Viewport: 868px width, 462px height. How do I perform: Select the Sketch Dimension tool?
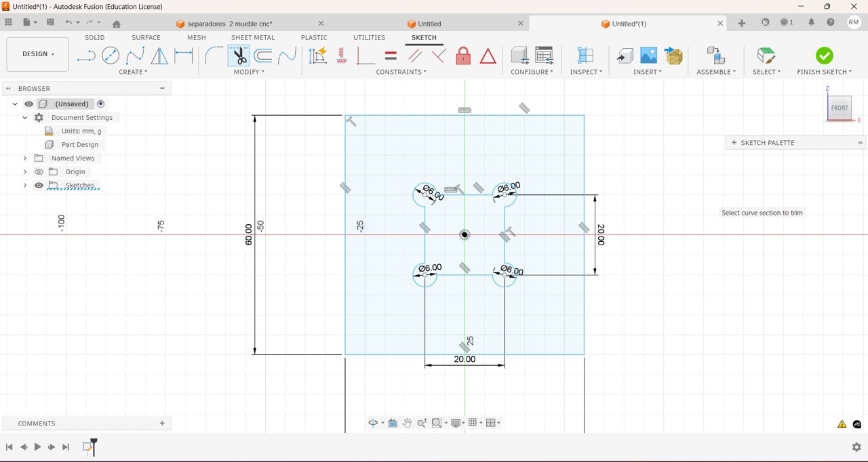coord(184,56)
